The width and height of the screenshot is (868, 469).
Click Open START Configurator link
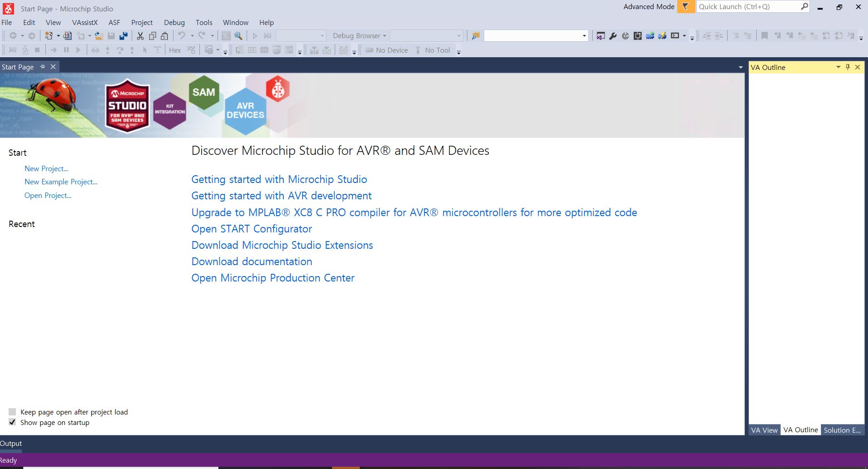[252, 229]
